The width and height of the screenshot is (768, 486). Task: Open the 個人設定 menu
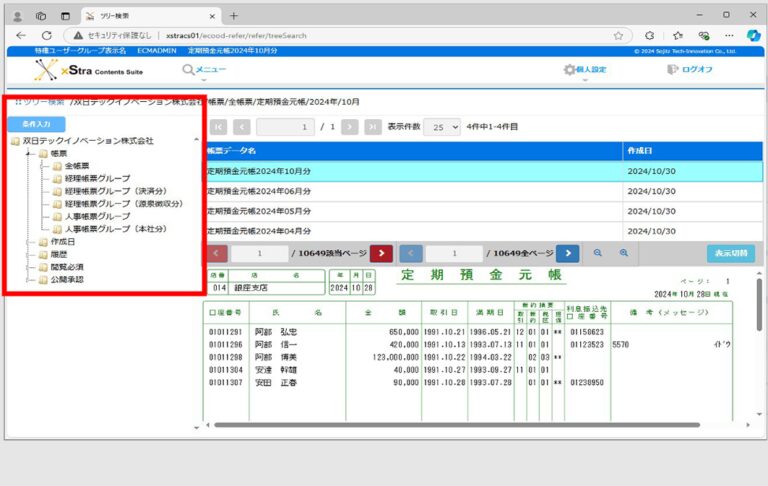[x=585, y=70]
